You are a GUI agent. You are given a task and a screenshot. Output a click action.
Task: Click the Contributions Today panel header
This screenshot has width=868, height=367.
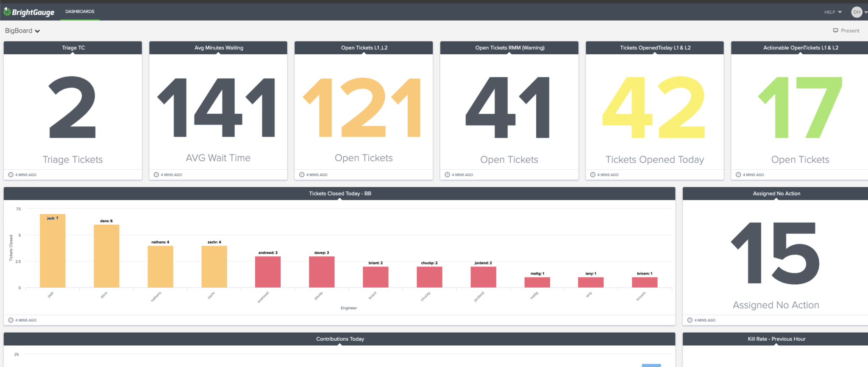pos(339,339)
